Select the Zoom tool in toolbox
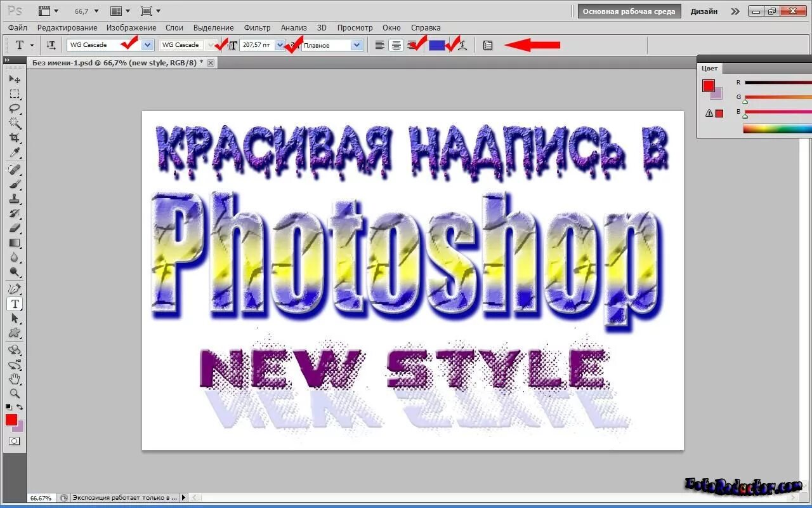The height and width of the screenshot is (508, 812). [x=15, y=394]
